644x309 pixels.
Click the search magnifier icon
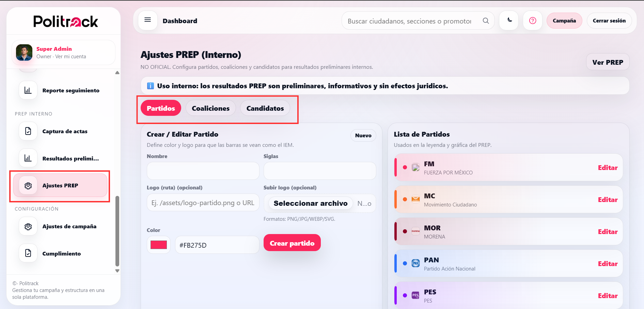pos(486,20)
